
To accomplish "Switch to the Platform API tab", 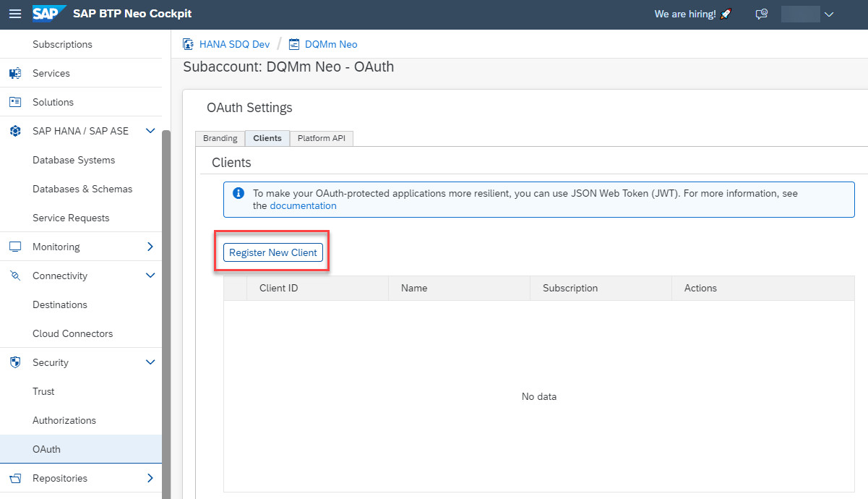I will point(322,138).
